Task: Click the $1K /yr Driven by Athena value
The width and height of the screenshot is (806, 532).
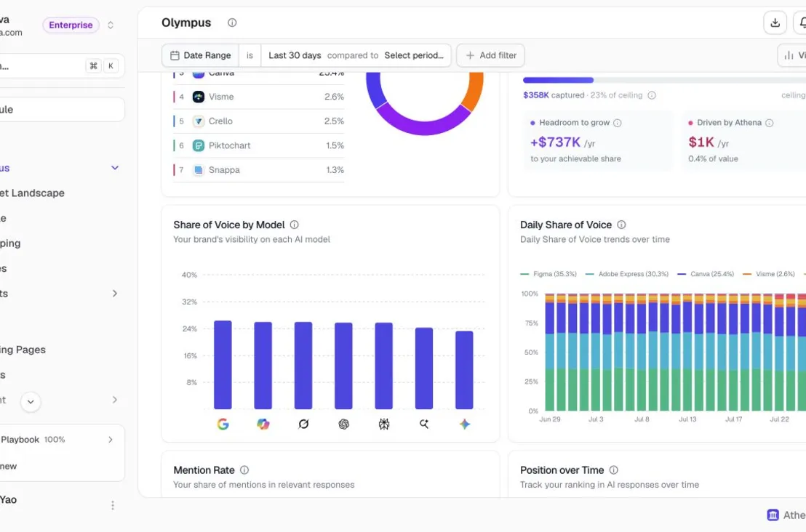Action: (x=709, y=142)
